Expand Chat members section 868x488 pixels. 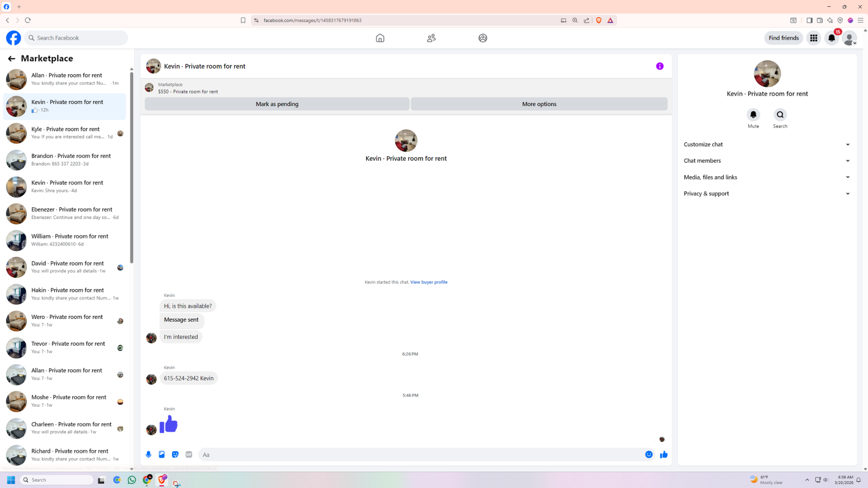[x=767, y=161]
